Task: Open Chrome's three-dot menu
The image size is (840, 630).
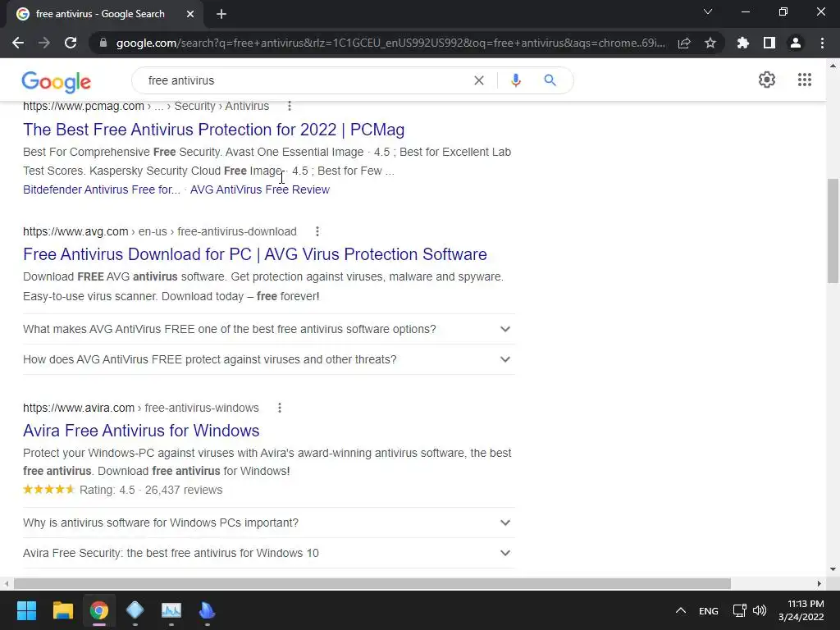Action: point(822,43)
